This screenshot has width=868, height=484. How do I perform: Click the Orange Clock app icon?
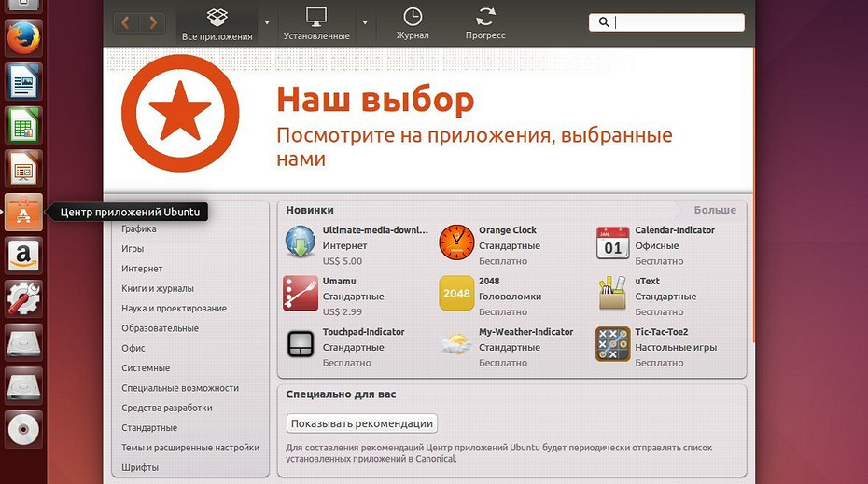[x=456, y=242]
